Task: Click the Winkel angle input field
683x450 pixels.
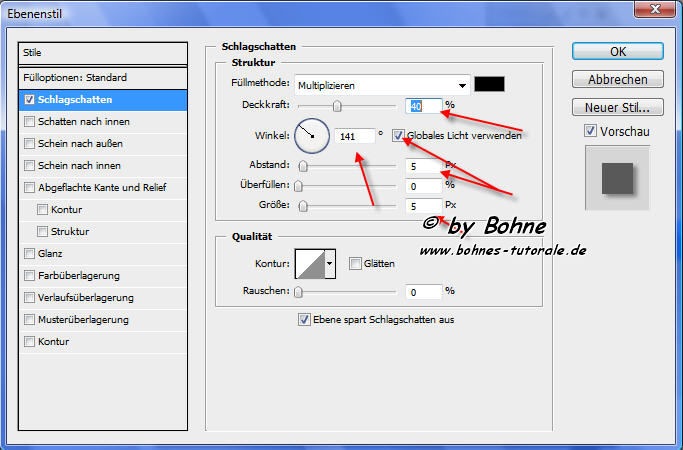Action: [355, 135]
